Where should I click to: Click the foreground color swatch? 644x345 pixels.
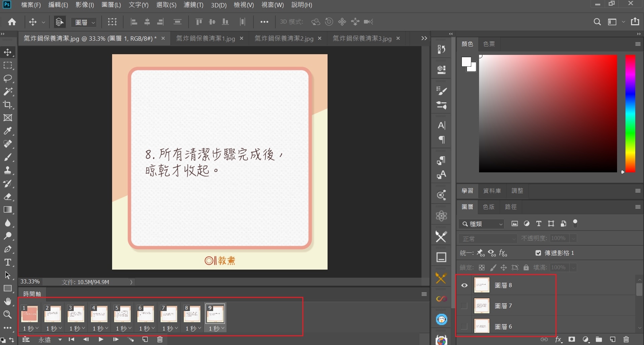click(466, 61)
